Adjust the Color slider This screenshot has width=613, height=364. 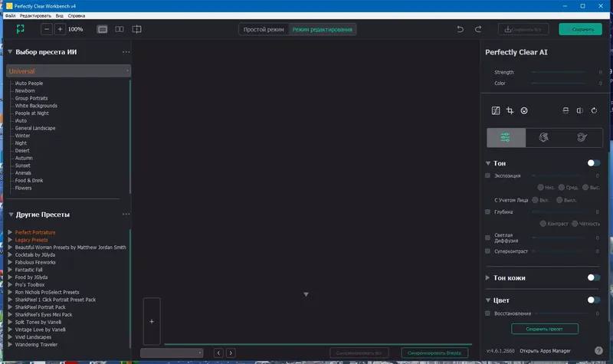(x=559, y=84)
